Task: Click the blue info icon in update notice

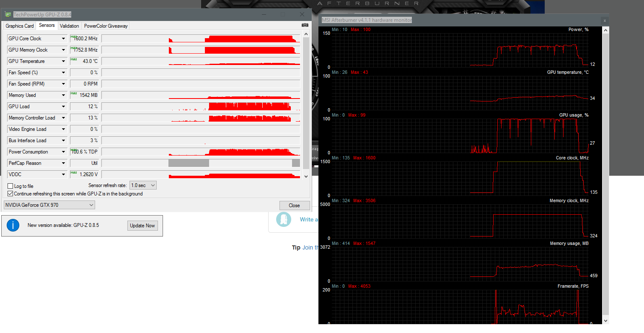Action: pyautogui.click(x=13, y=225)
